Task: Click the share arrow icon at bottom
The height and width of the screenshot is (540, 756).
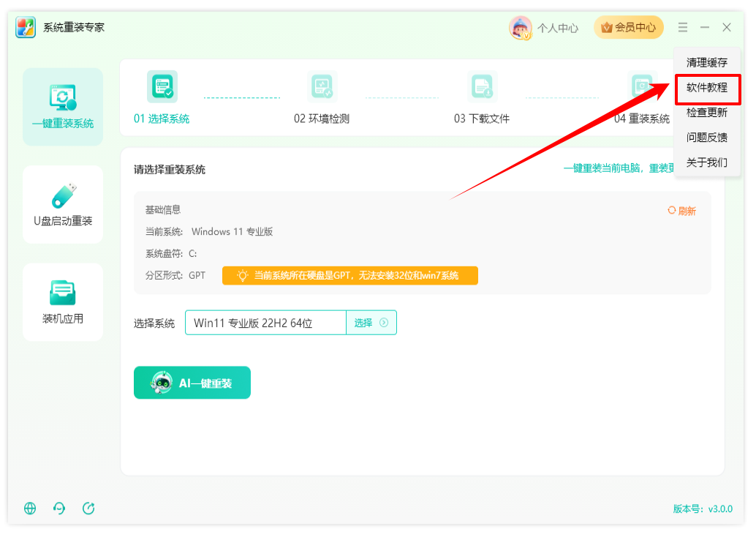Action: pyautogui.click(x=88, y=508)
